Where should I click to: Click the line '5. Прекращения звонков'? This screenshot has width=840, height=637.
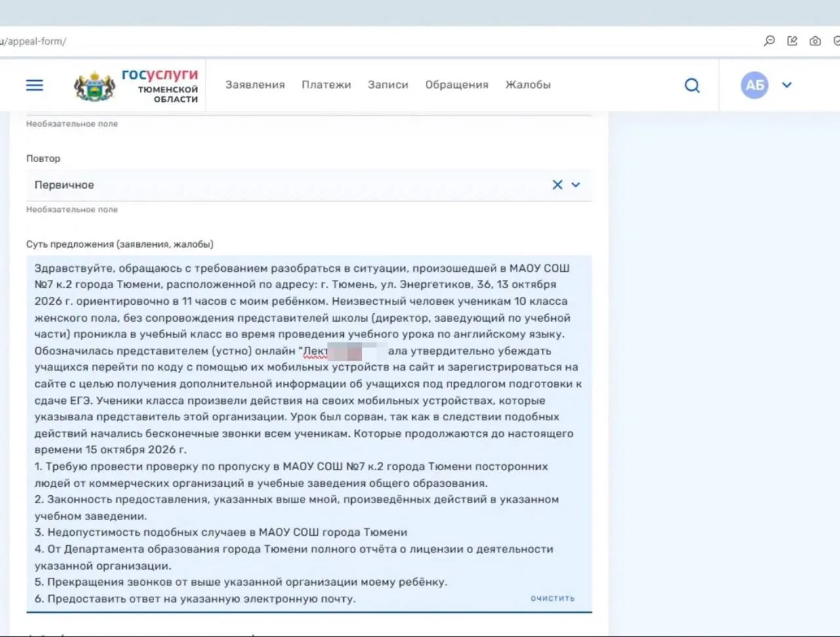click(x=241, y=582)
